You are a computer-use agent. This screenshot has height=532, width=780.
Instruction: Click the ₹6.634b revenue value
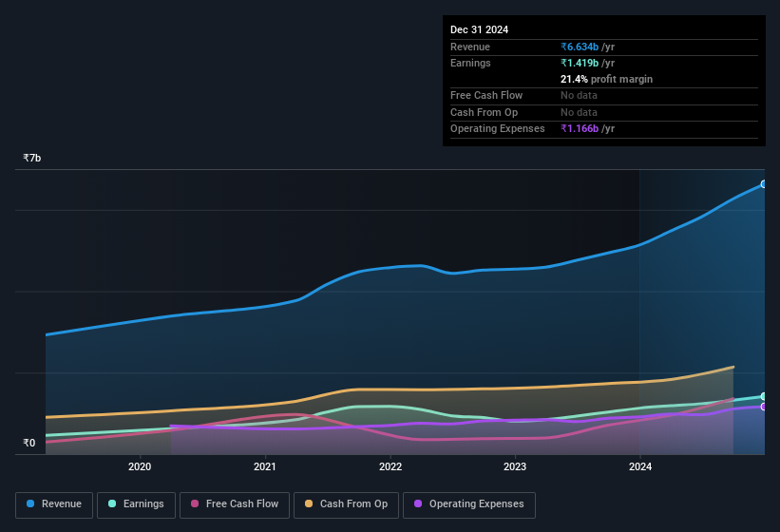point(580,47)
